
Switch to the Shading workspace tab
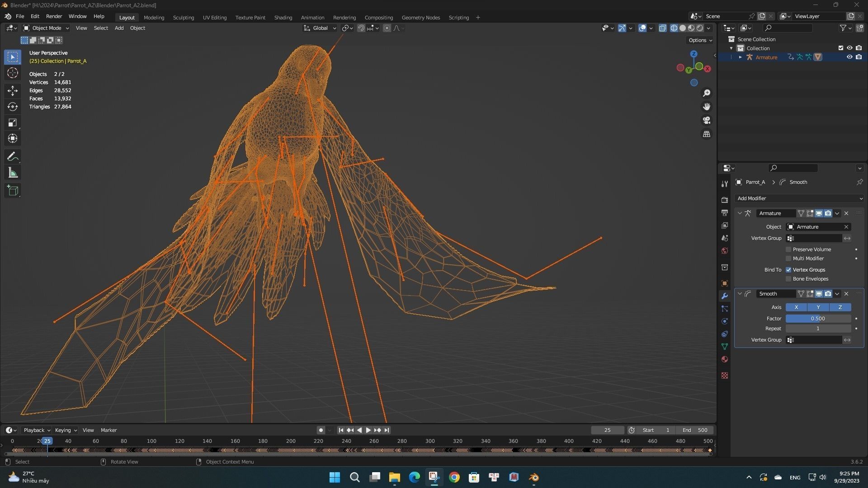click(283, 18)
